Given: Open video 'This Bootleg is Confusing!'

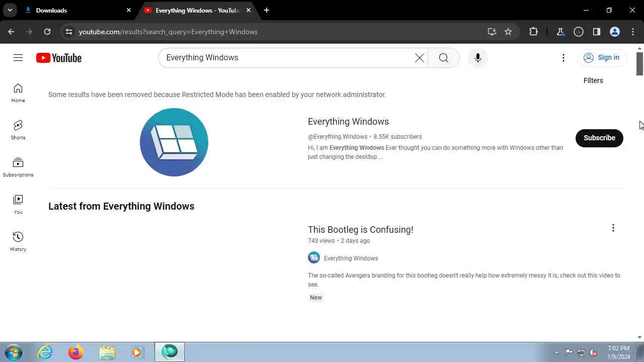Looking at the screenshot, I should click(x=360, y=230).
